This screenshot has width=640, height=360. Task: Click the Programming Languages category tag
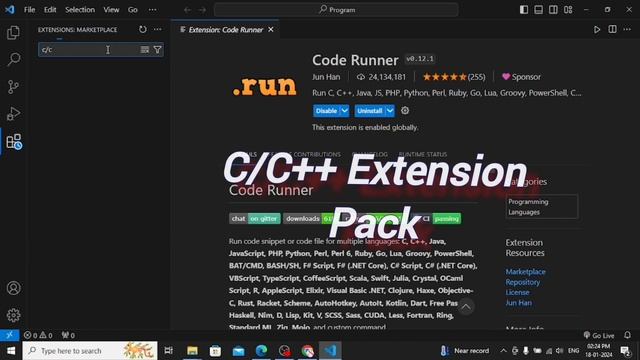pyautogui.click(x=542, y=207)
